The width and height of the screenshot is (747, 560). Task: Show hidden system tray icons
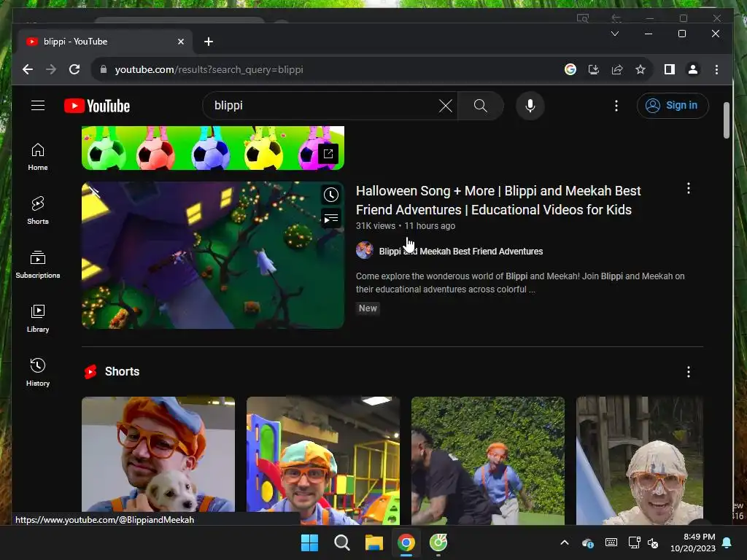tap(565, 542)
